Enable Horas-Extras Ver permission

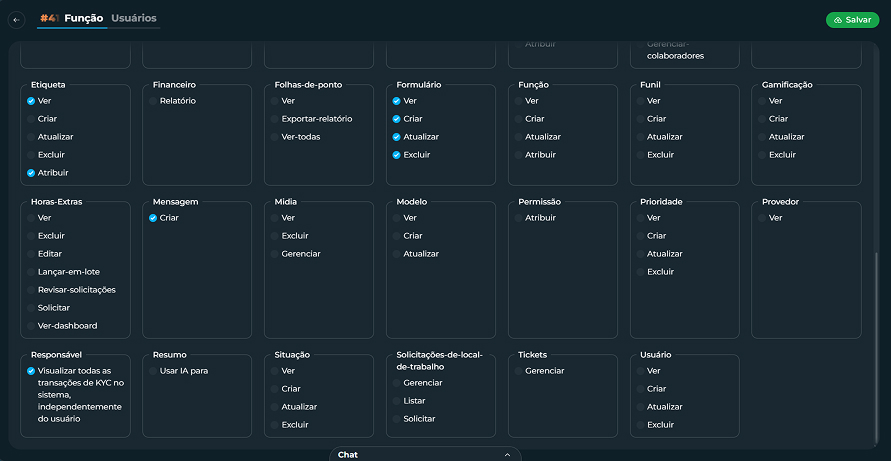(x=31, y=218)
